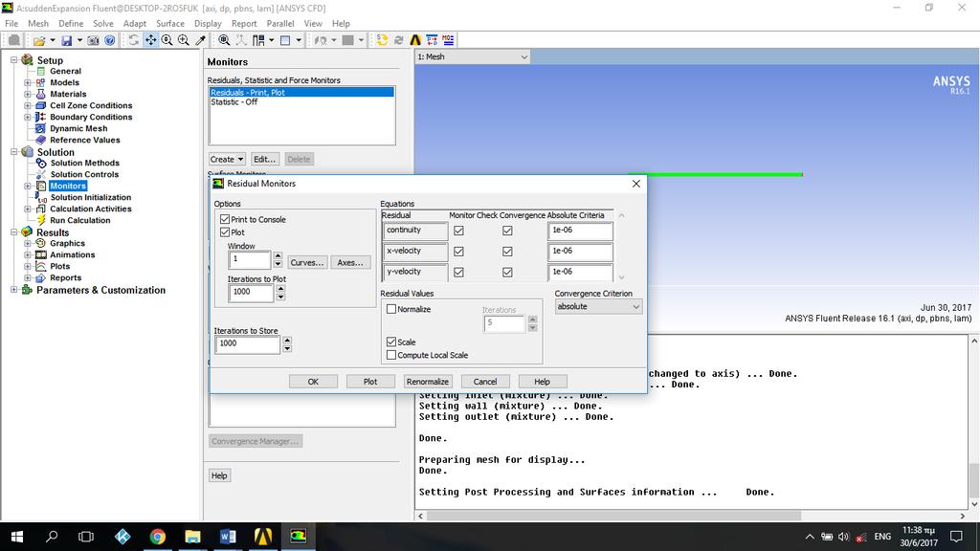Open the Convergence Criterion absolute dropdown
980x551 pixels.
tap(598, 307)
